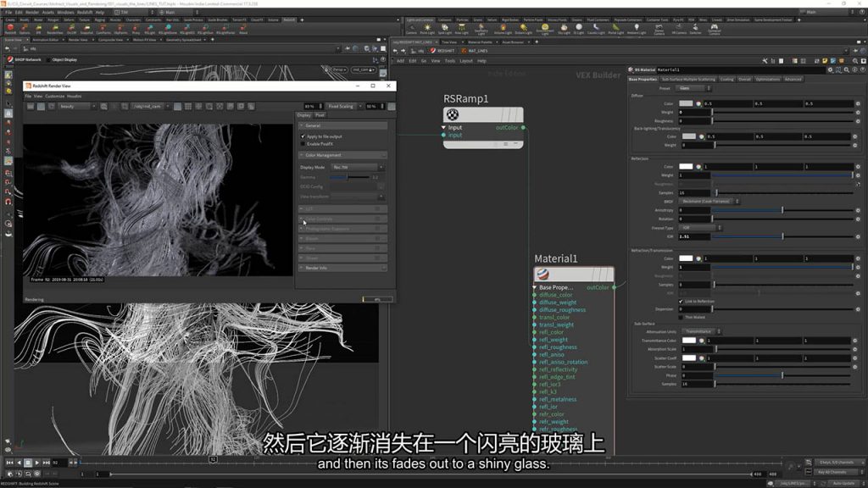The image size is (868, 488).
Task: Open the Display Mode dropdown in Render View
Action: pos(357,167)
